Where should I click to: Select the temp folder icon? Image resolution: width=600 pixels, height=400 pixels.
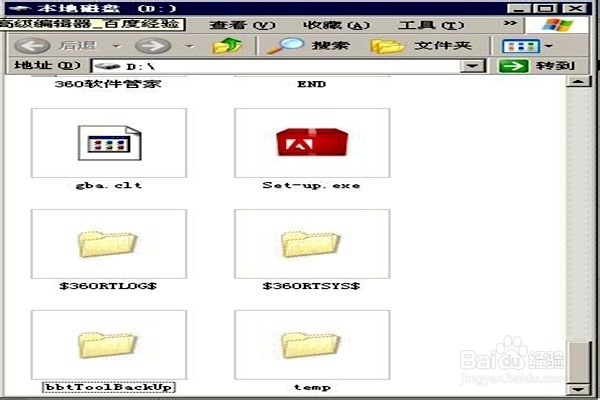[x=312, y=345]
